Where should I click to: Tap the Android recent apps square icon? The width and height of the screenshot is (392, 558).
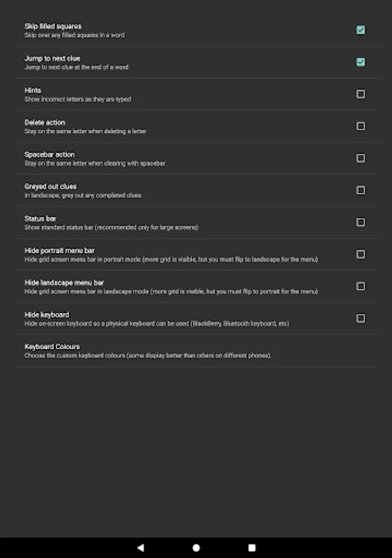pyautogui.click(x=252, y=547)
